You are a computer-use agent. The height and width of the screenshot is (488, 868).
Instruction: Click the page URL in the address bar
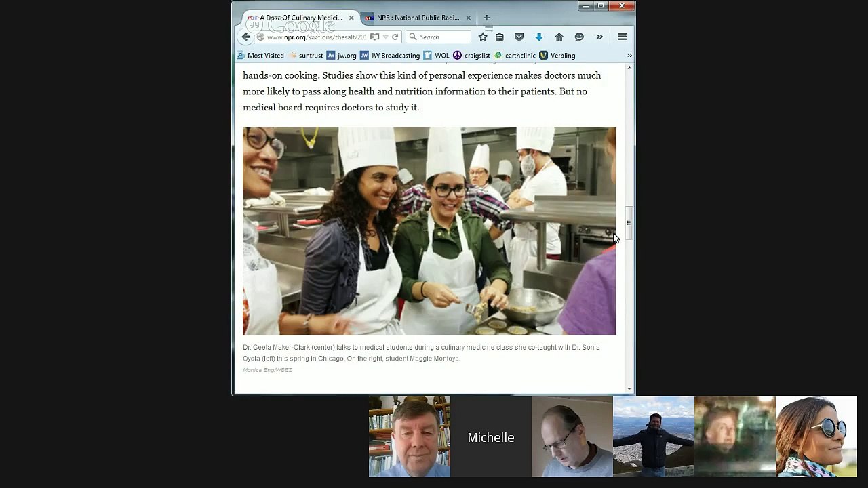click(x=317, y=37)
